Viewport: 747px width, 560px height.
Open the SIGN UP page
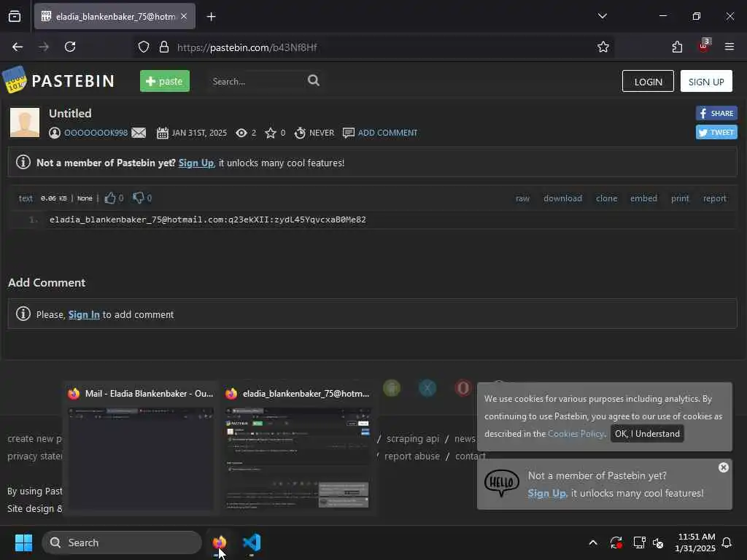(706, 82)
